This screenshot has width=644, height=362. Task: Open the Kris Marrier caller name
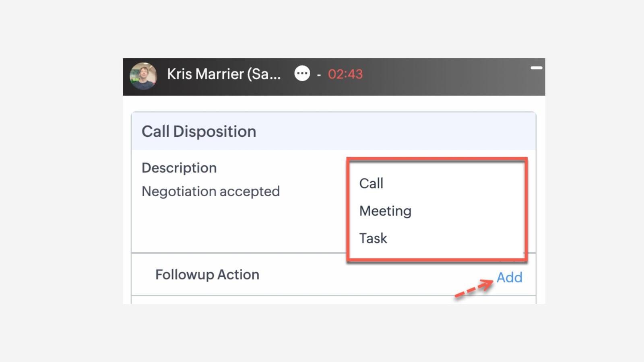tap(224, 74)
